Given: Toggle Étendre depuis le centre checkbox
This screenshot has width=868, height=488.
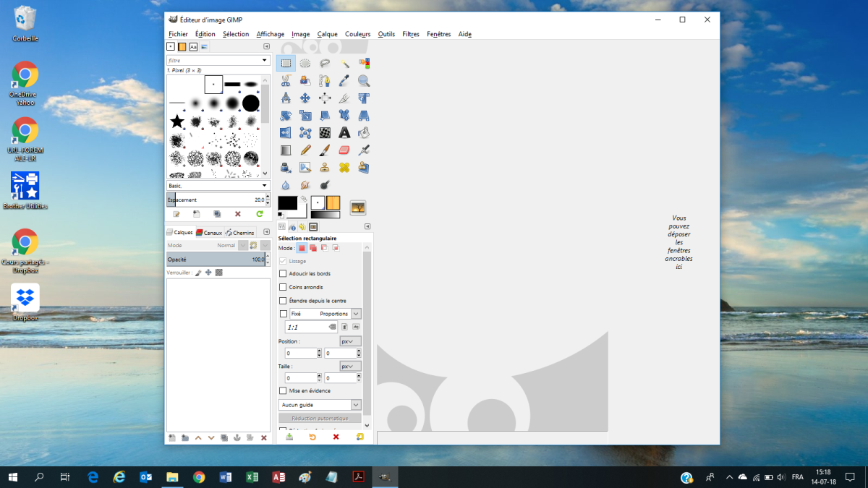Looking at the screenshot, I should (283, 301).
